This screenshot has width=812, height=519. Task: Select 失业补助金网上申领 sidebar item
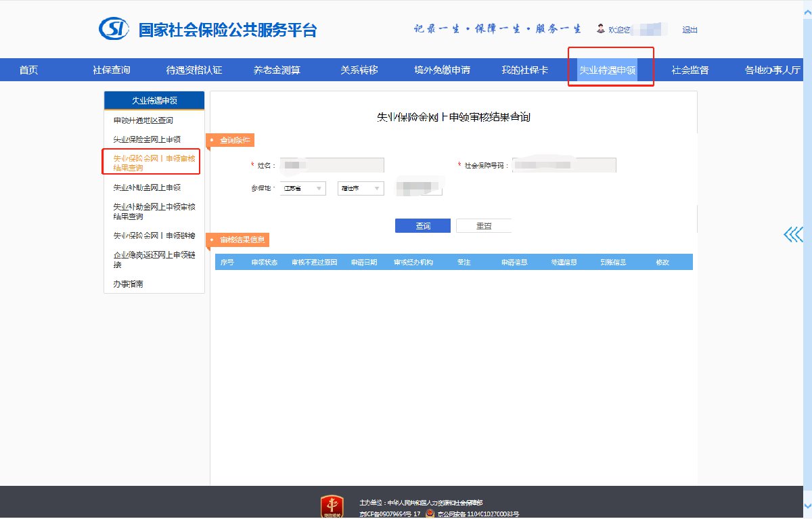pos(147,187)
